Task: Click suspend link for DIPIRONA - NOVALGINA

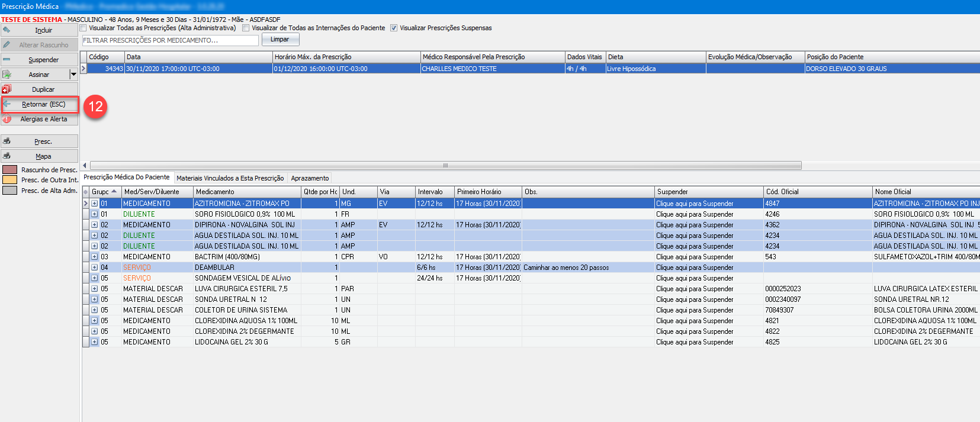Action: click(695, 225)
